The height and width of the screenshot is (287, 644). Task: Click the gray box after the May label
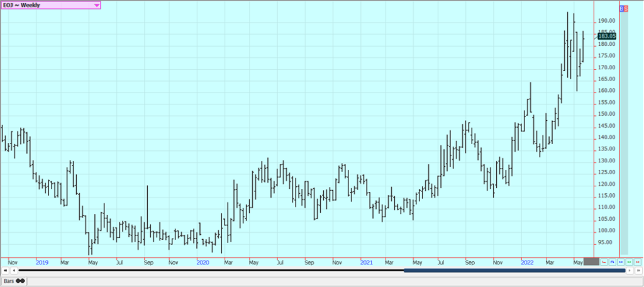click(x=591, y=261)
